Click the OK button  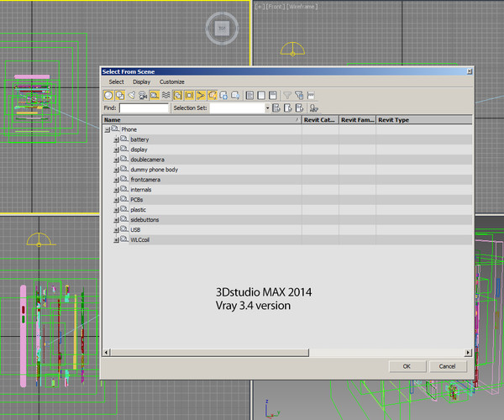click(x=407, y=366)
